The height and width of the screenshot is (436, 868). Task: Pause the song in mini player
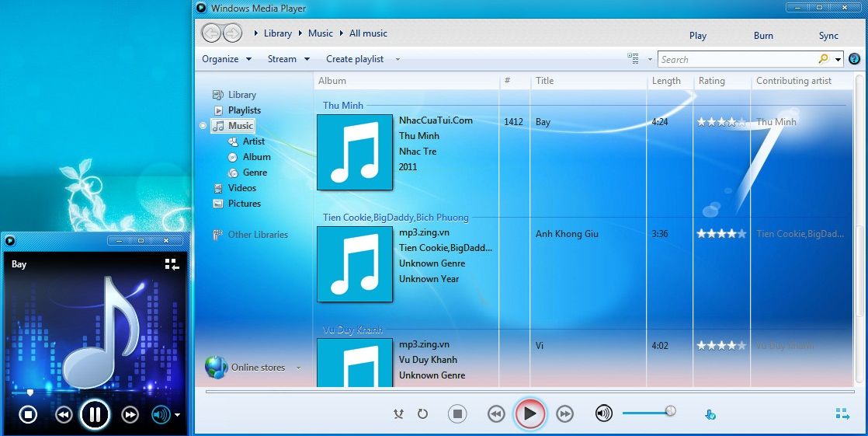pyautogui.click(x=95, y=414)
